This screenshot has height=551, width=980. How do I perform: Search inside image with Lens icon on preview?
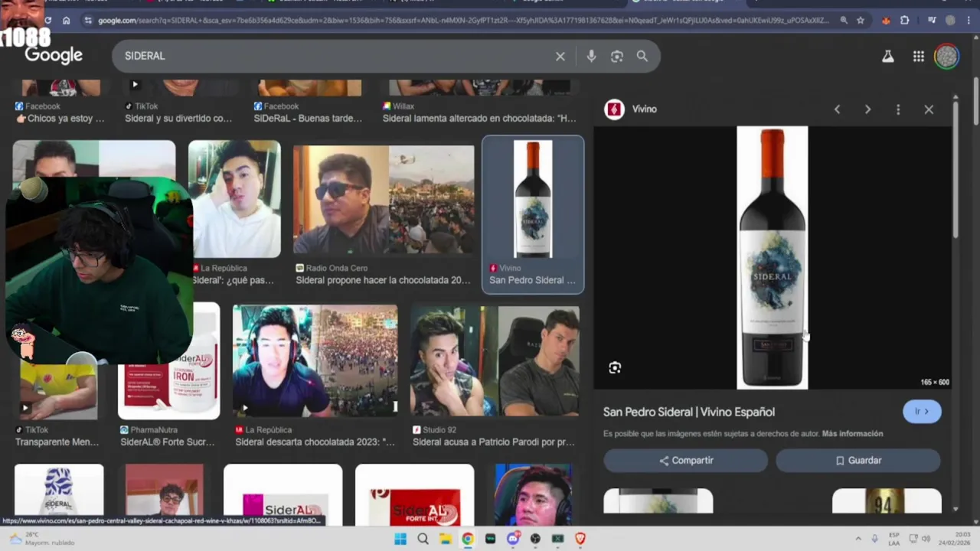click(615, 368)
